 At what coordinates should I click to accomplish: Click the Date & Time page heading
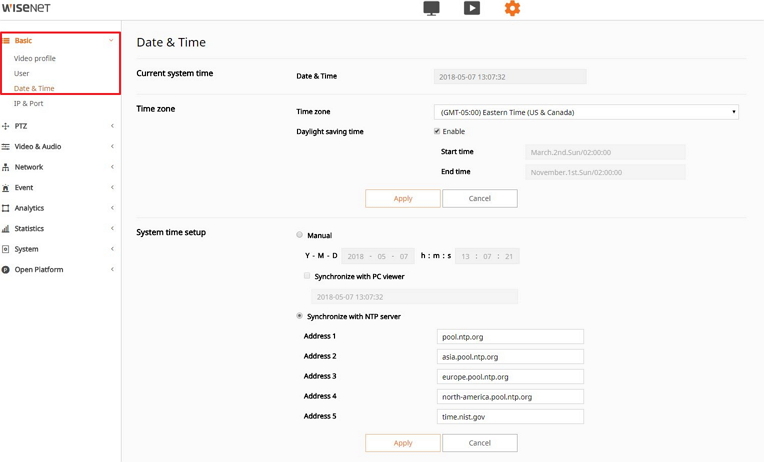pos(171,42)
